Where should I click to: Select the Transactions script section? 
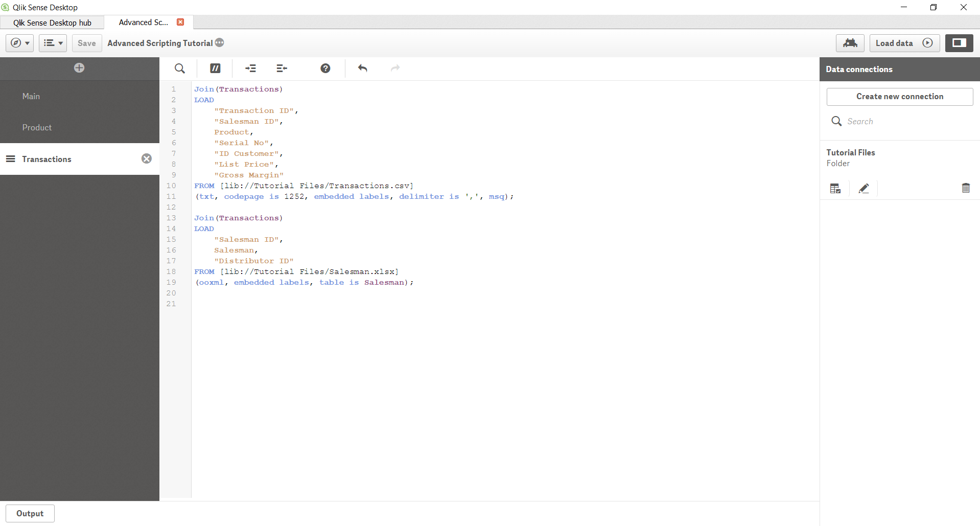(80, 159)
